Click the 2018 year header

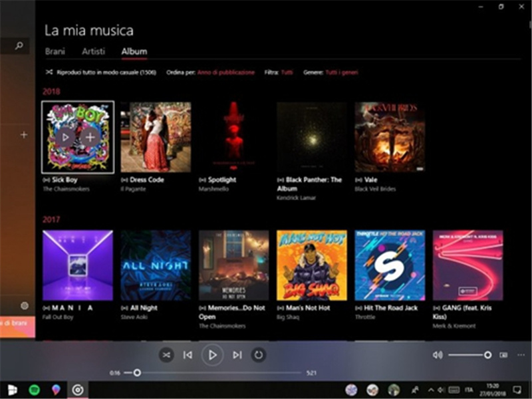(x=51, y=92)
